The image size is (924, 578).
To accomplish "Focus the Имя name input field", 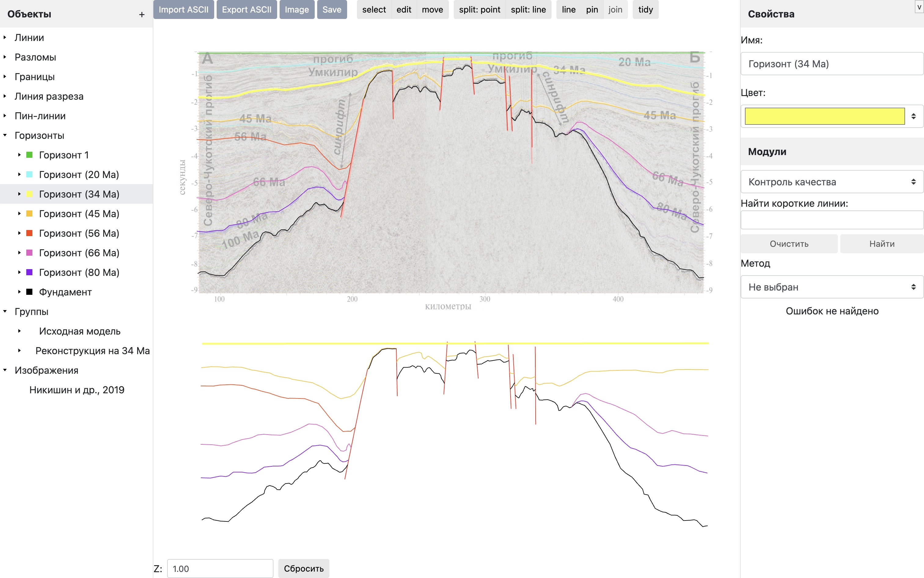I will (832, 64).
